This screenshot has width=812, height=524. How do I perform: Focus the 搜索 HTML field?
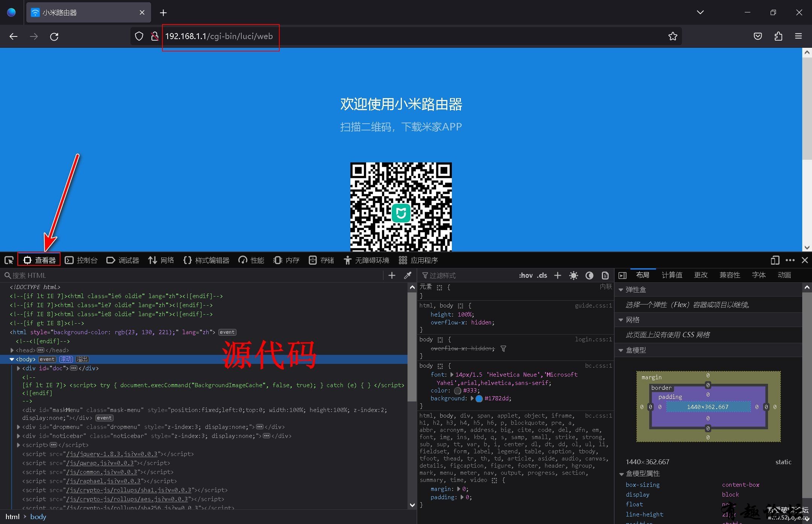(x=194, y=276)
